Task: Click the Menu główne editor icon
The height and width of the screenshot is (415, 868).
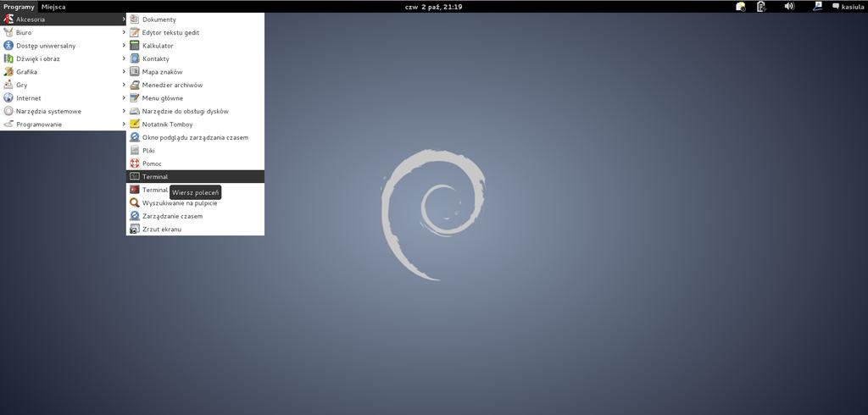Action: pyautogui.click(x=135, y=98)
